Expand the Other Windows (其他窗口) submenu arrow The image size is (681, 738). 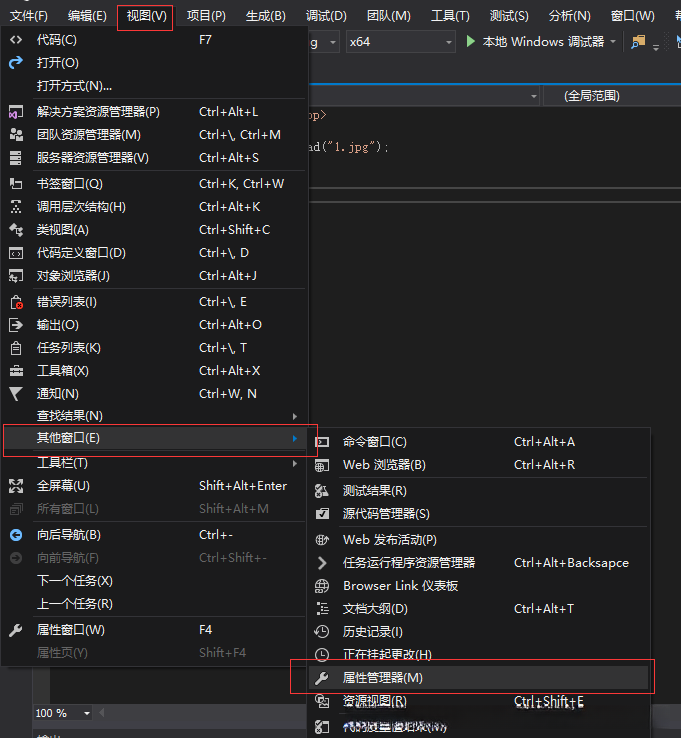295,439
